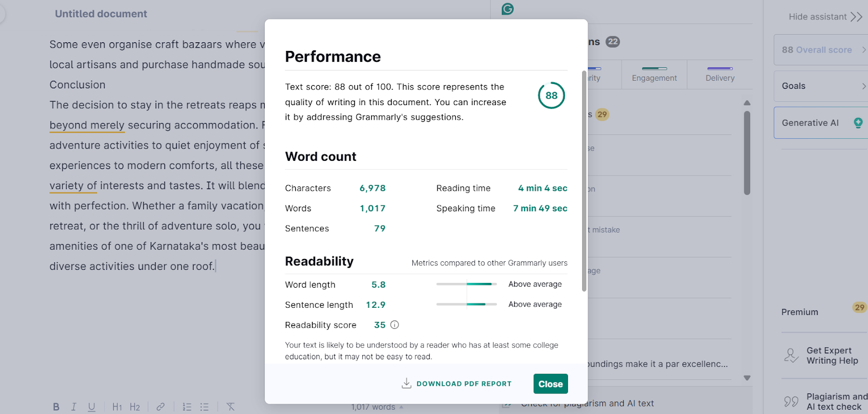Create a bulleted list
868x414 pixels.
pyautogui.click(x=205, y=407)
